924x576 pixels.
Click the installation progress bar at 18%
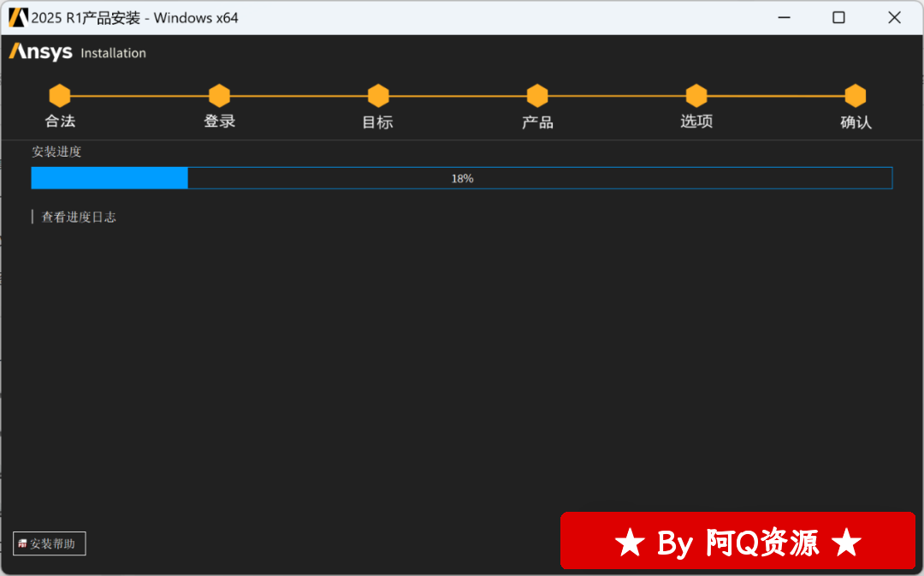tap(462, 178)
